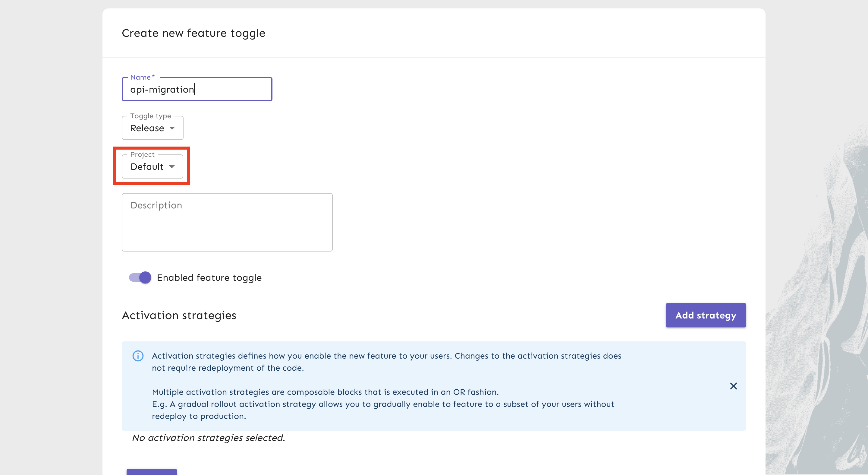Click the 'Create new feature toggle' heading
Viewport: 868px width, 475px height.
(x=193, y=33)
